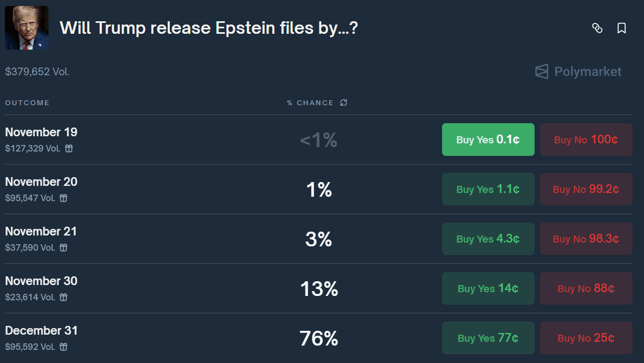
Task: Click the gift icon beside December 31 volume
Action: pos(64,347)
